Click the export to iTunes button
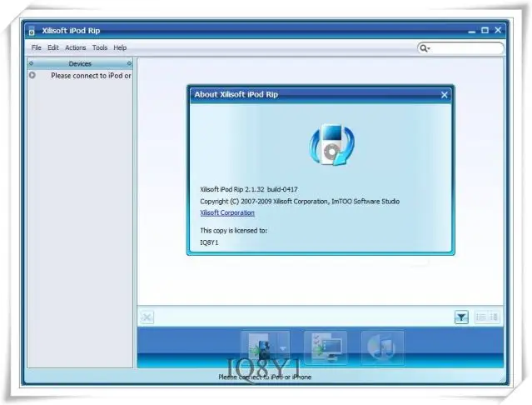532x405 pixels. pyautogui.click(x=382, y=348)
